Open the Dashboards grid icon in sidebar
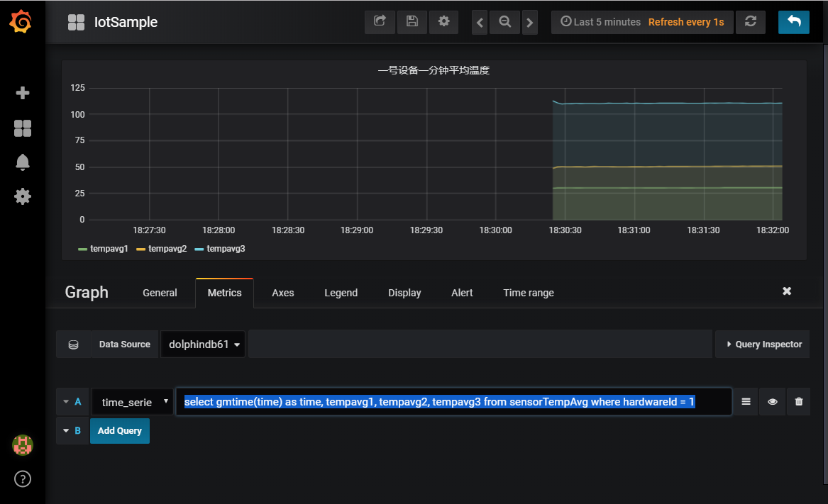 click(23, 128)
